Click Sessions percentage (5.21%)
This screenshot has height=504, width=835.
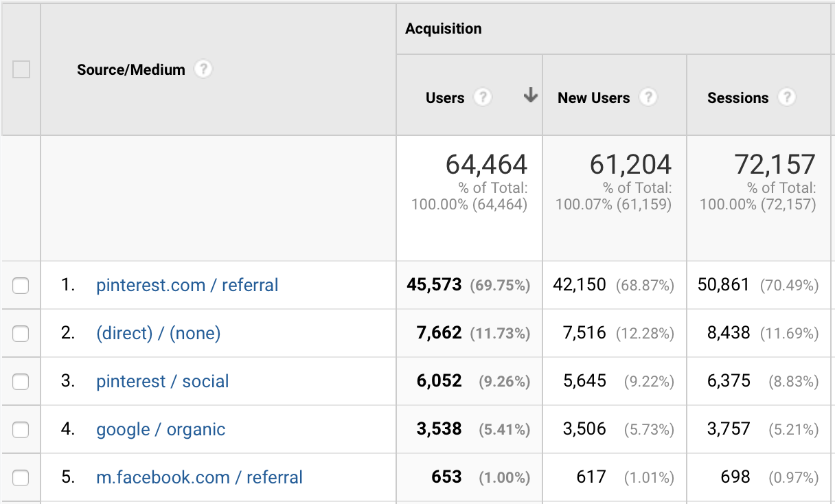pos(793,430)
